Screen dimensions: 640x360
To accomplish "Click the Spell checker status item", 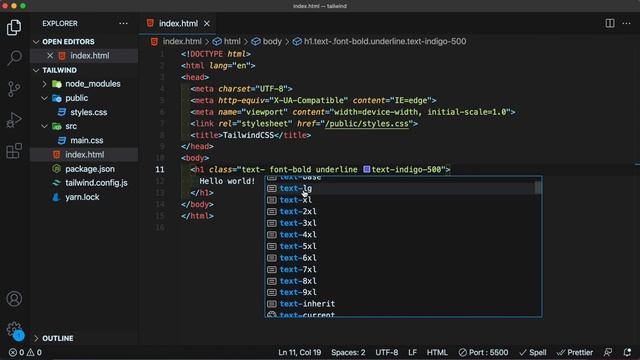I will coord(533,352).
